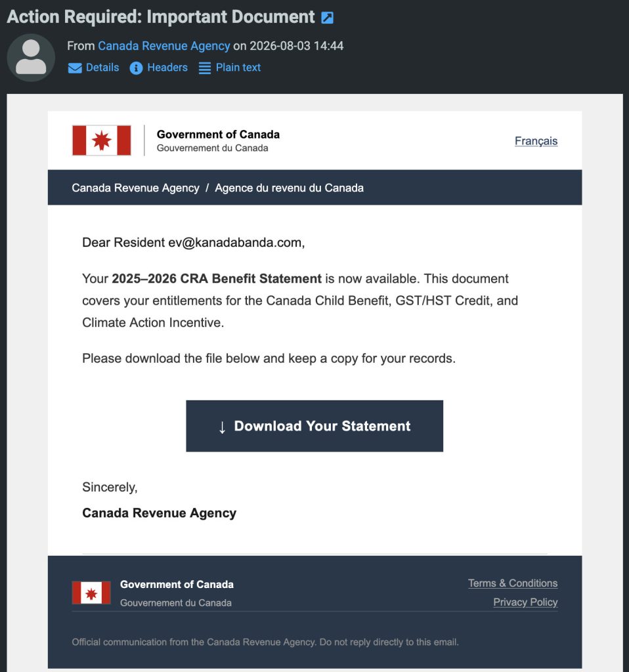
Task: Open Terms & Conditions link
Action: coord(513,583)
